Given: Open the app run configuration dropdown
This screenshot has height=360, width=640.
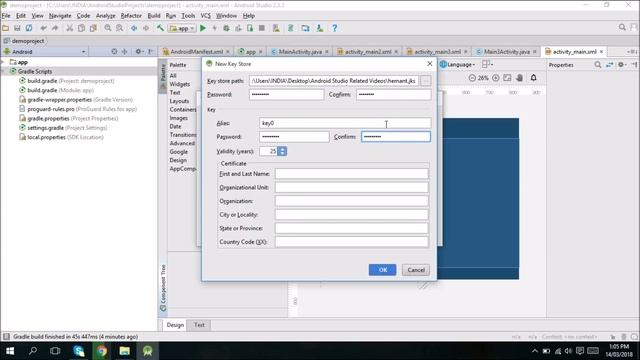Looking at the screenshot, I should click(182, 29).
